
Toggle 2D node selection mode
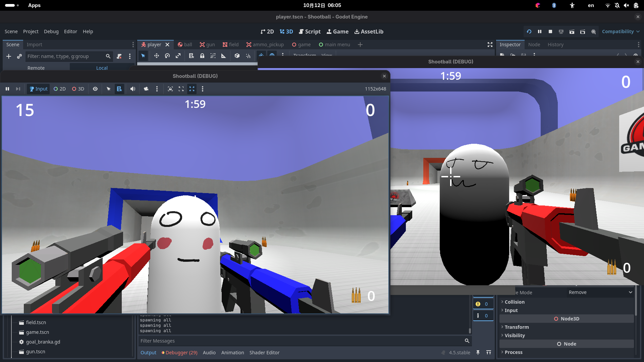[x=60, y=89]
